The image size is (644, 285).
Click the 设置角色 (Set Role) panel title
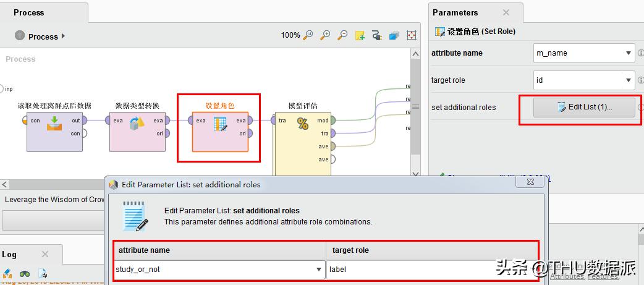pos(481,32)
